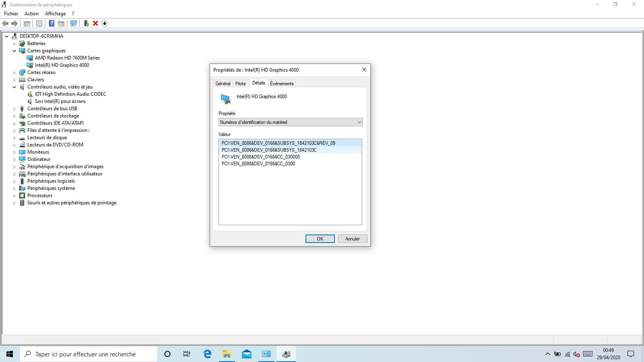Click the Ordinateur category
The image size is (644, 362).
point(39,159)
